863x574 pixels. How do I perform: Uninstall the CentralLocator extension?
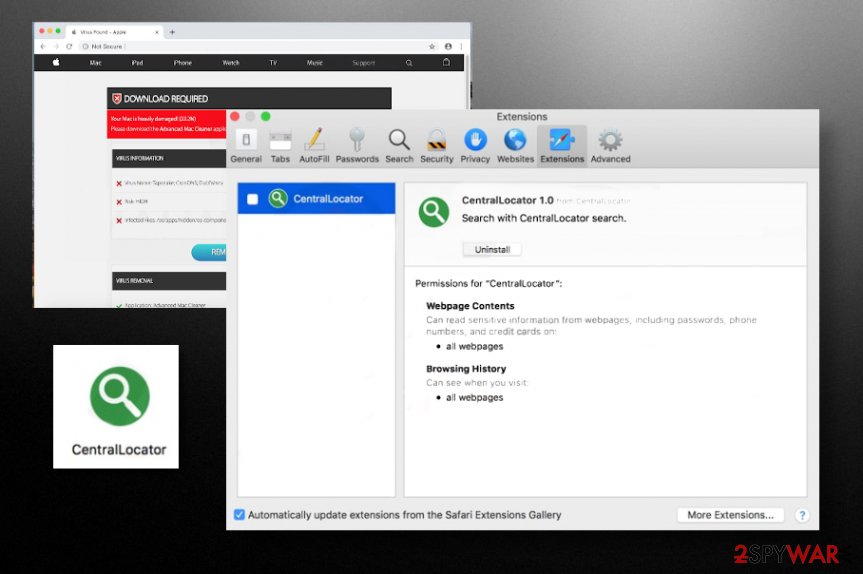[492, 249]
